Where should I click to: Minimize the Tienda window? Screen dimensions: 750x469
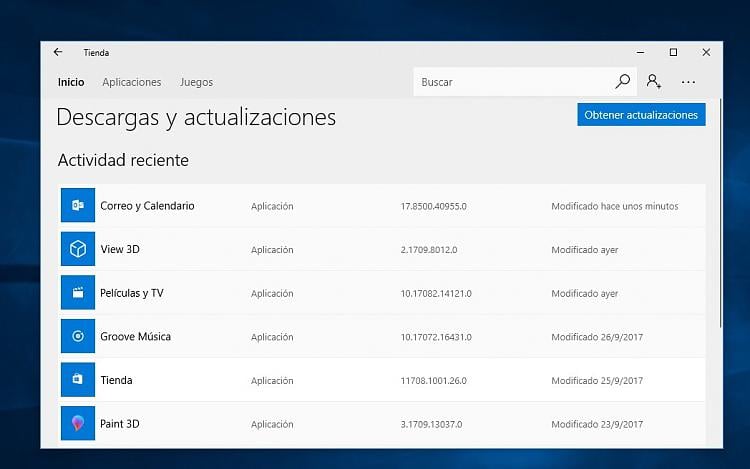(x=640, y=52)
